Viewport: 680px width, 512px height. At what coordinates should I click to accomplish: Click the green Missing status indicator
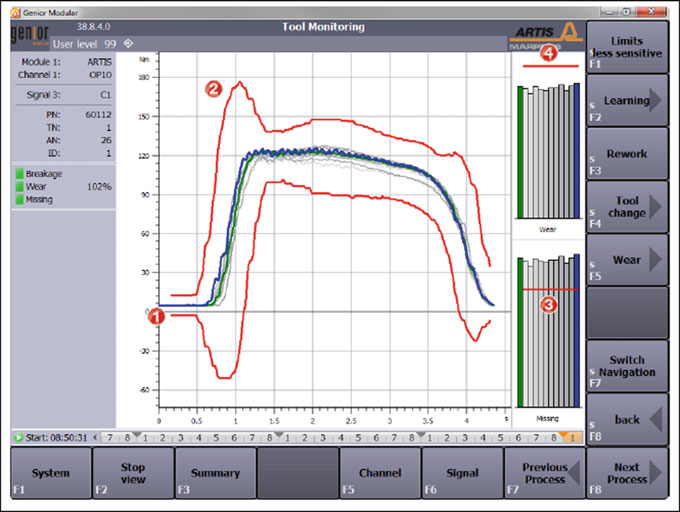point(19,200)
